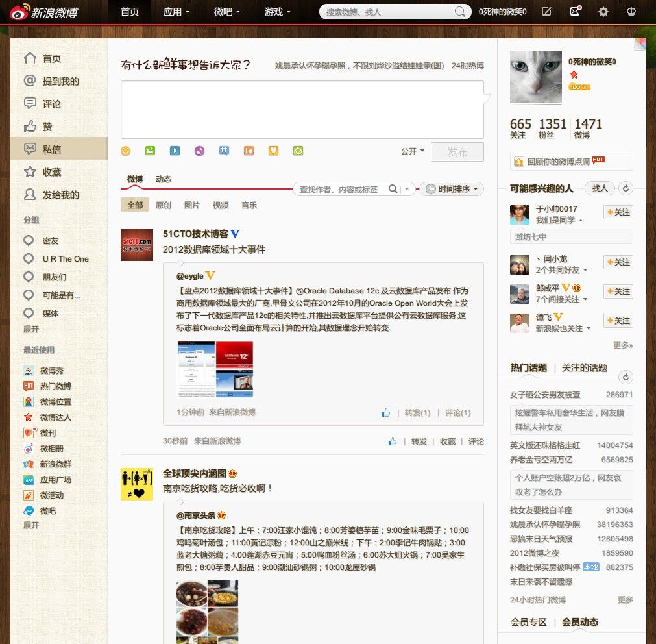Click the Sina Weibo logo
Image resolution: width=656 pixels, height=644 pixels.
click(43, 12)
